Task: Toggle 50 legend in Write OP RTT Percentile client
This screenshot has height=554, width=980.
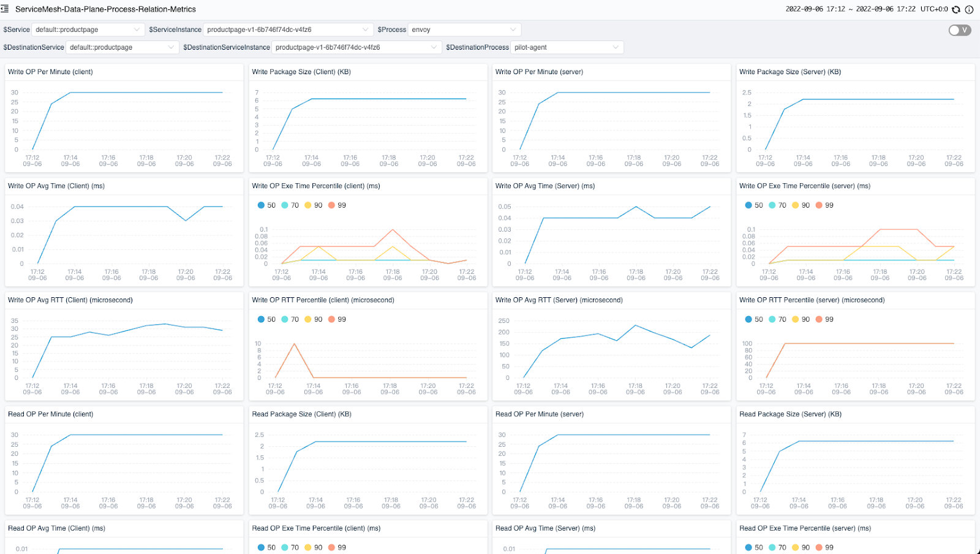Action: coord(267,319)
